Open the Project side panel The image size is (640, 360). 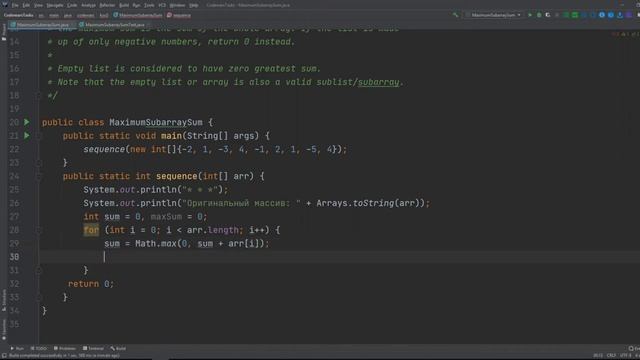click(x=4, y=32)
